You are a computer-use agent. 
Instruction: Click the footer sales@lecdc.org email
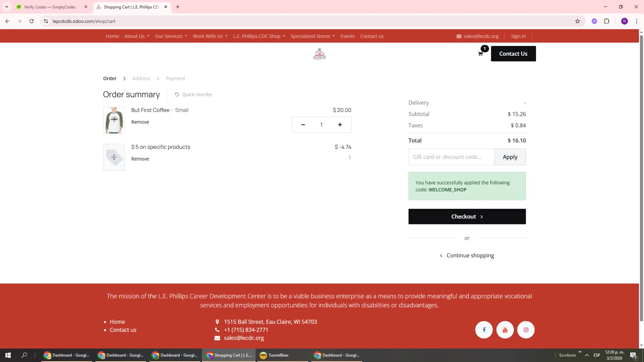point(244,338)
